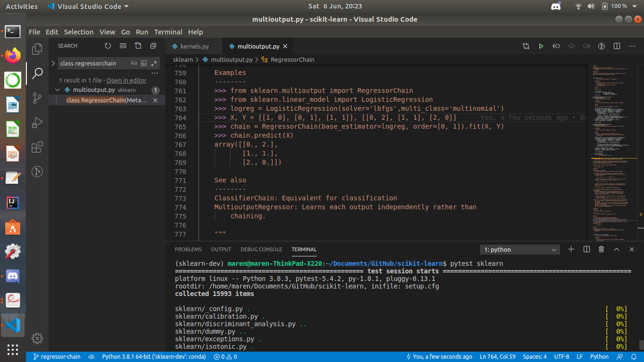Open the Terminal menu

click(168, 32)
